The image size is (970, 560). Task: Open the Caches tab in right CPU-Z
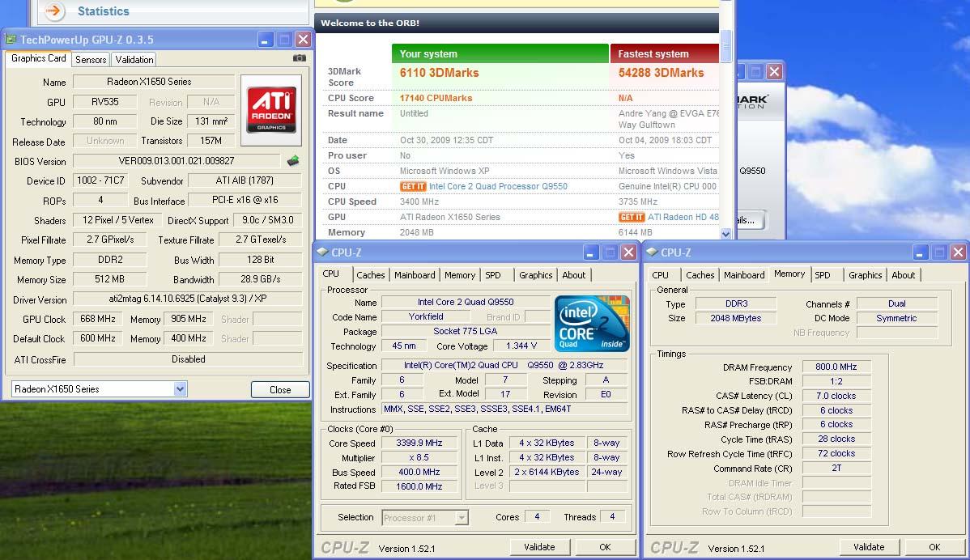pyautogui.click(x=700, y=275)
